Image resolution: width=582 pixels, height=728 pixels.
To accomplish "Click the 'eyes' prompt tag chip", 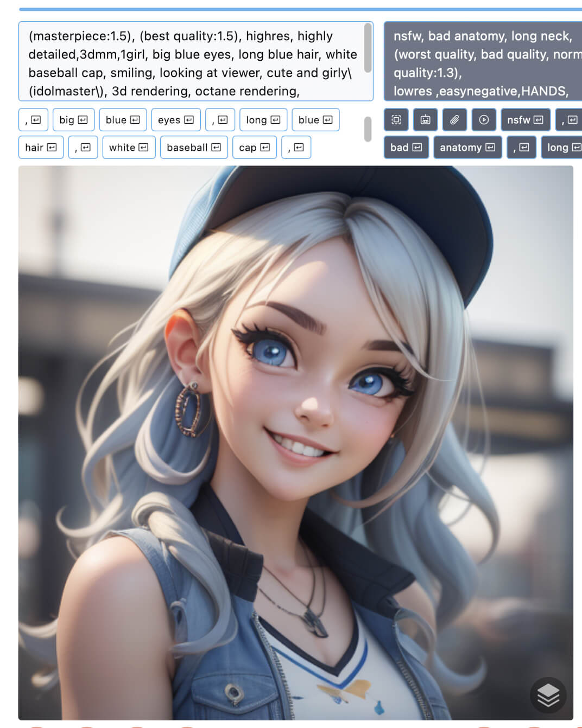I will coord(175,120).
